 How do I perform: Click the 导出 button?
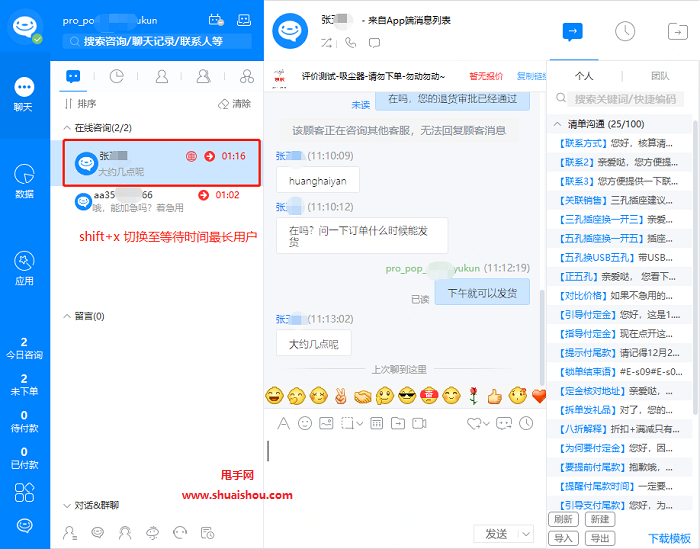coord(600,538)
